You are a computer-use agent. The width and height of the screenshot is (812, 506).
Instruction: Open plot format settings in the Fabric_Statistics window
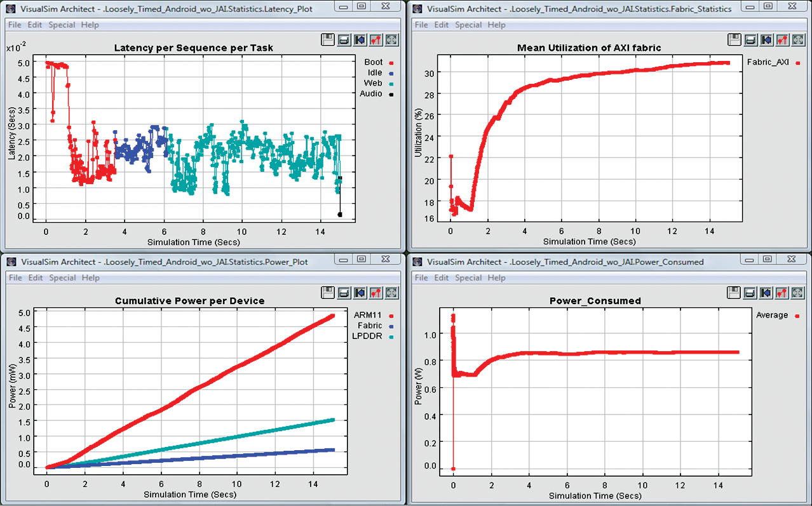pyautogui.click(x=782, y=40)
